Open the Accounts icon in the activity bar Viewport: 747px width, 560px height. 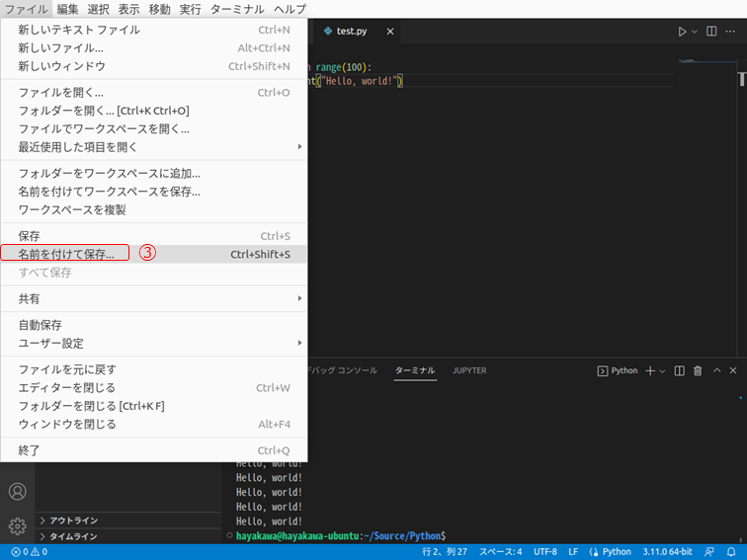(17, 491)
